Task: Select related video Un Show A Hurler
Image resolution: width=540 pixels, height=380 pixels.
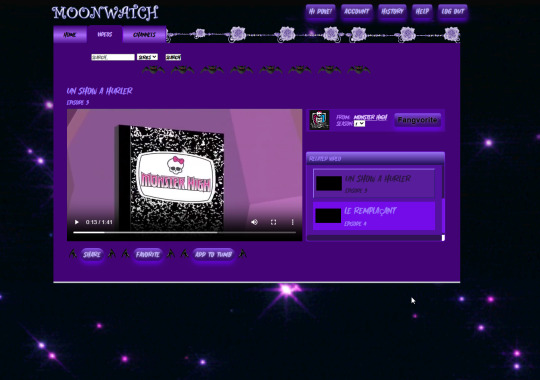Action: pyautogui.click(x=374, y=184)
